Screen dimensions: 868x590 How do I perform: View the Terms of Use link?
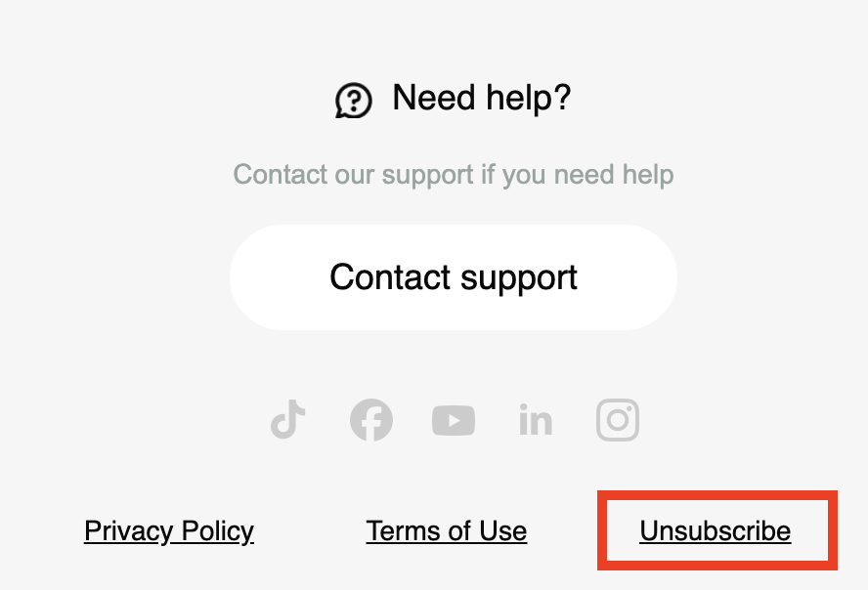tap(447, 531)
